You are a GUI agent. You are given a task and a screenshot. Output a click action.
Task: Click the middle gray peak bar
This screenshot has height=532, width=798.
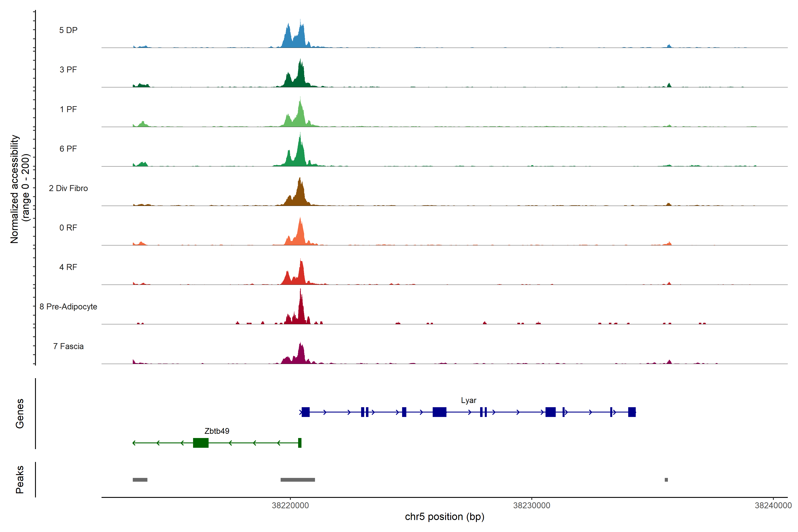pyautogui.click(x=297, y=480)
